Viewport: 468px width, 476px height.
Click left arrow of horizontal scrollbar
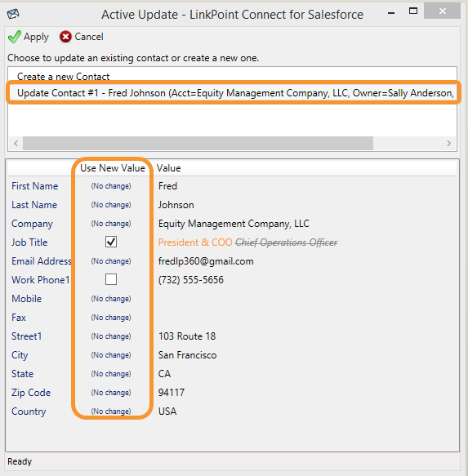tap(16, 143)
